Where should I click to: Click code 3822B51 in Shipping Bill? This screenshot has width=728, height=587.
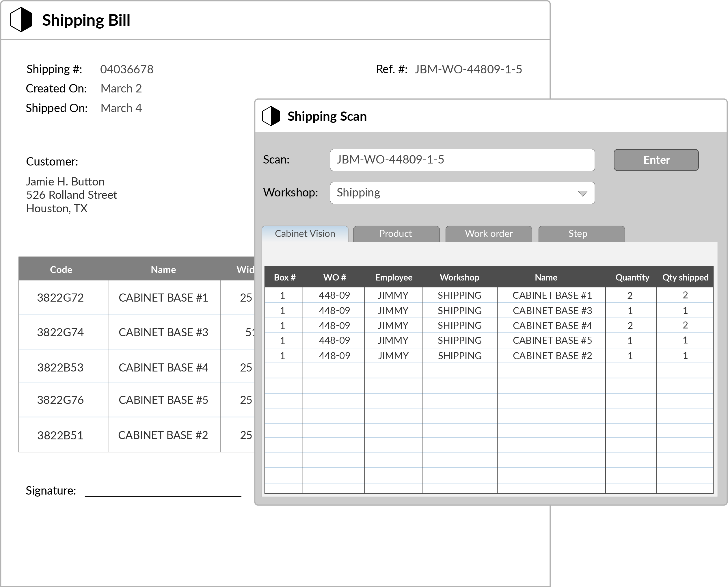(x=60, y=435)
